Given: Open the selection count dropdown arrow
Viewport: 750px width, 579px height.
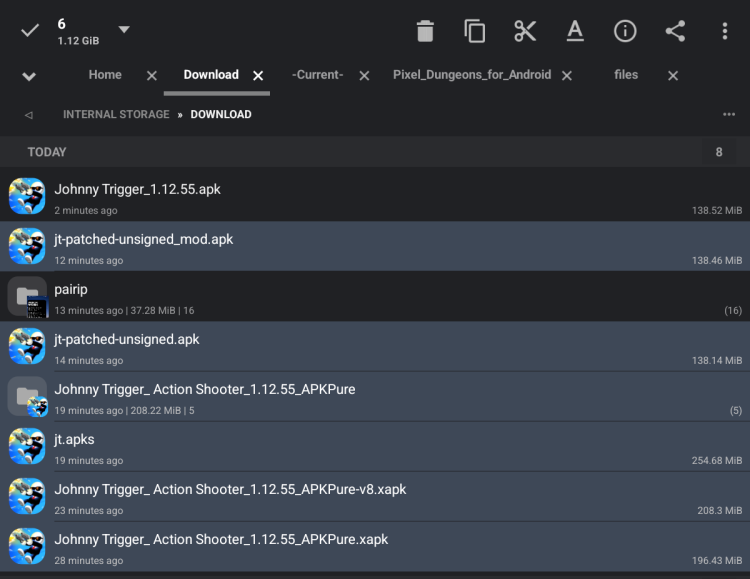Looking at the screenshot, I should [124, 30].
